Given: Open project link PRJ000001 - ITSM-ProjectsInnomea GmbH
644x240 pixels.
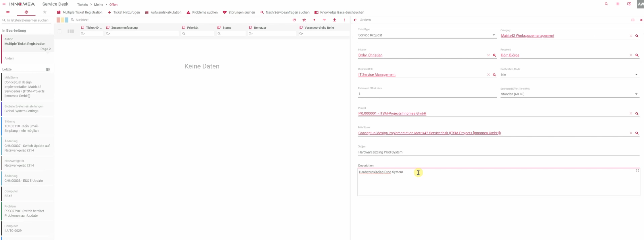Looking at the screenshot, I should coord(392,113).
